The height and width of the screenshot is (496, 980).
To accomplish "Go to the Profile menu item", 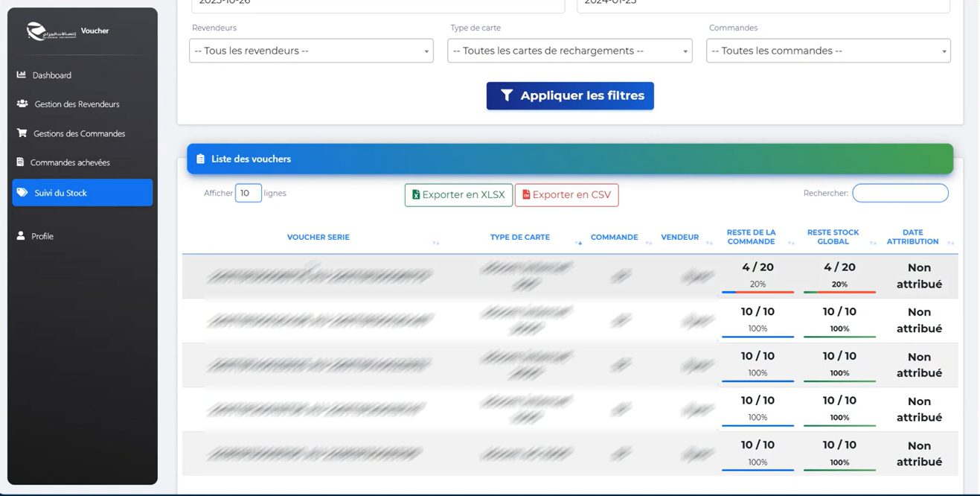I will (42, 236).
